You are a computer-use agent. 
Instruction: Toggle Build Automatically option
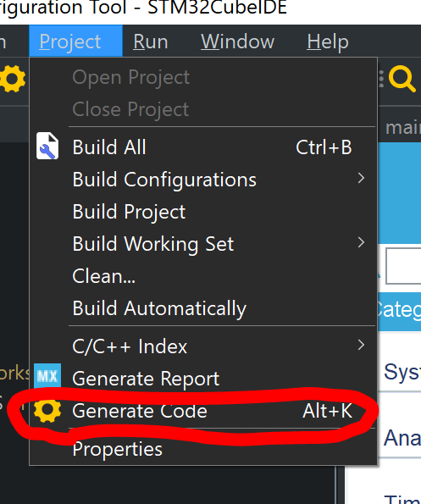202,308
